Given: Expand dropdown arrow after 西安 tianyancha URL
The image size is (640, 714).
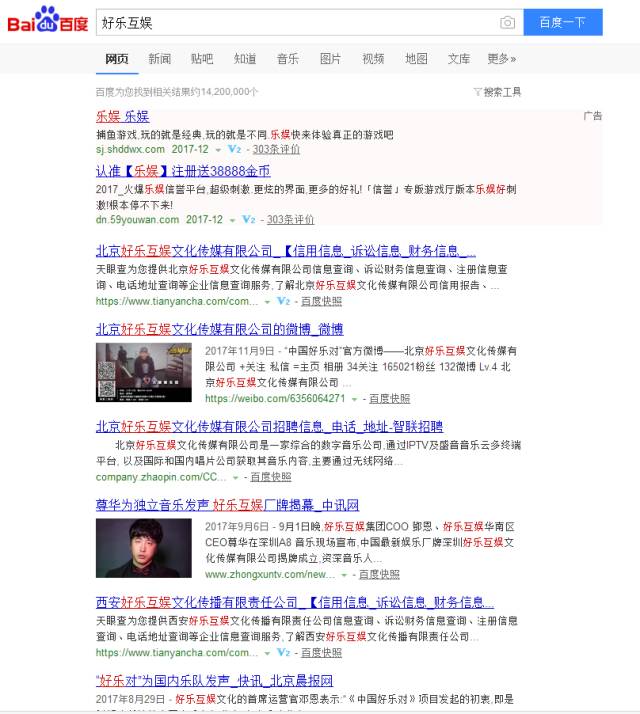Looking at the screenshot, I should (267, 653).
